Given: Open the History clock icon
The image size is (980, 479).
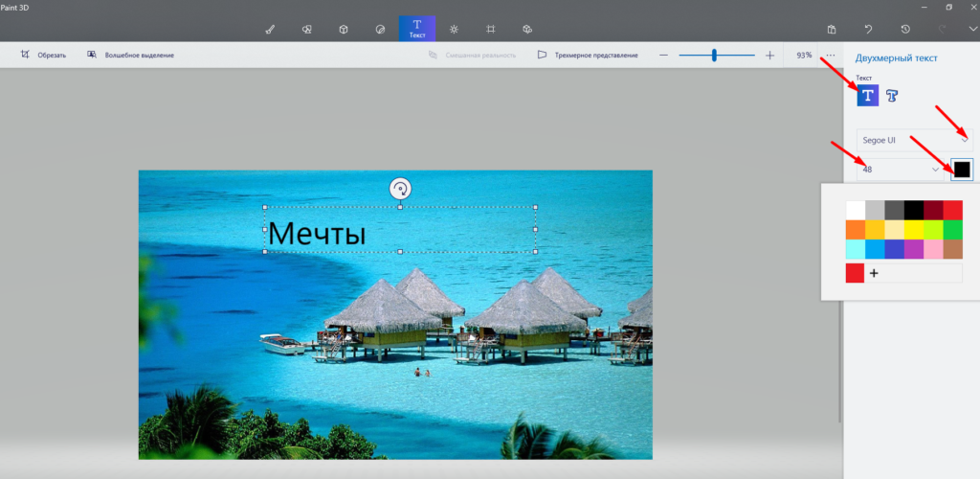Looking at the screenshot, I should point(905,29).
